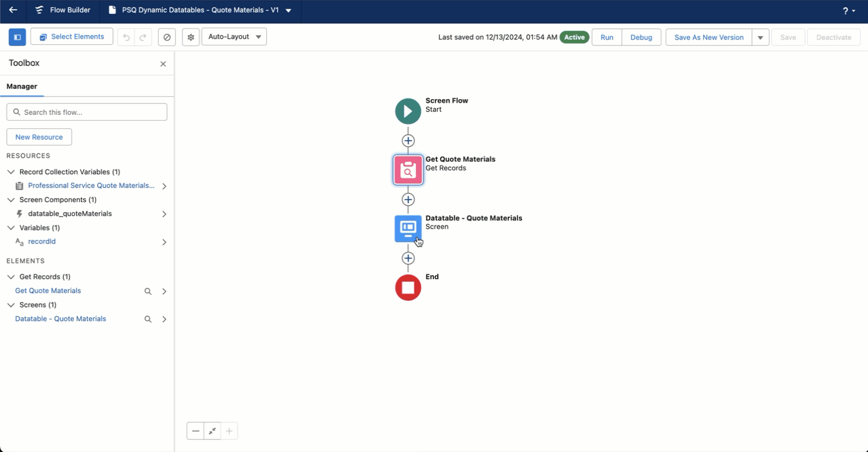
Task: Click the redo arrow icon
Action: click(143, 37)
